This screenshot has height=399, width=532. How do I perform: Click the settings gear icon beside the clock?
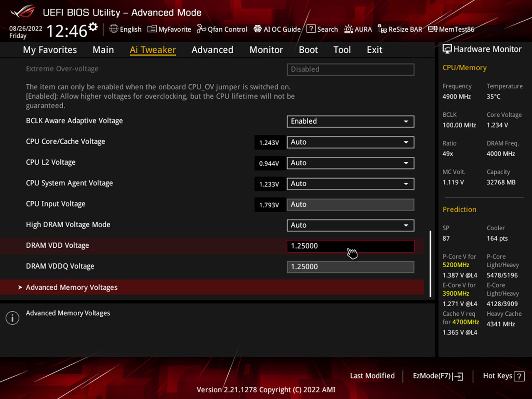point(93,27)
